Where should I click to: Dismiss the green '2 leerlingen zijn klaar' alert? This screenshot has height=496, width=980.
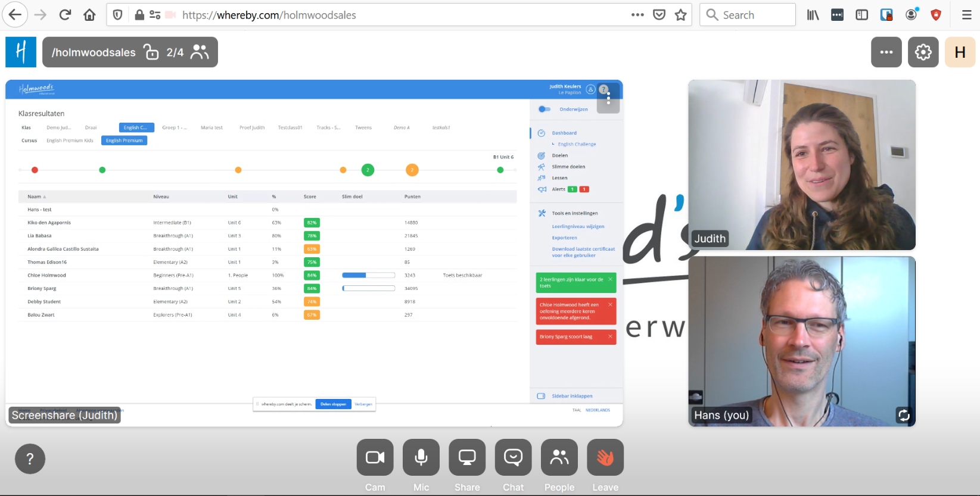[x=610, y=279]
